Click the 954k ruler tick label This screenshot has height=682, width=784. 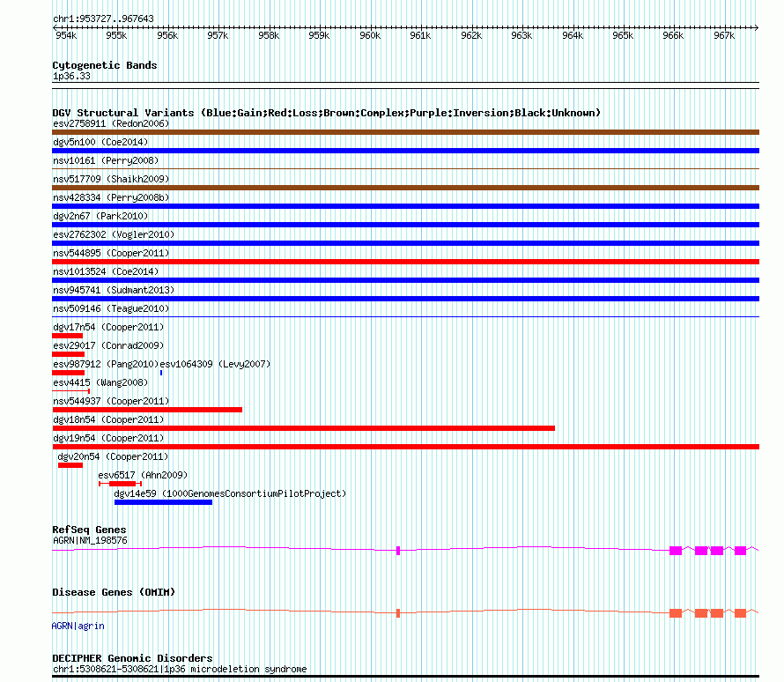coord(66,35)
